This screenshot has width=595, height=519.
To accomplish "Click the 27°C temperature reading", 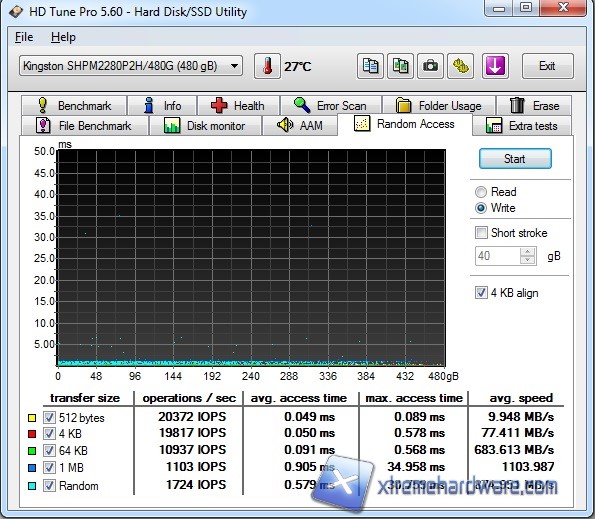I will tap(298, 67).
